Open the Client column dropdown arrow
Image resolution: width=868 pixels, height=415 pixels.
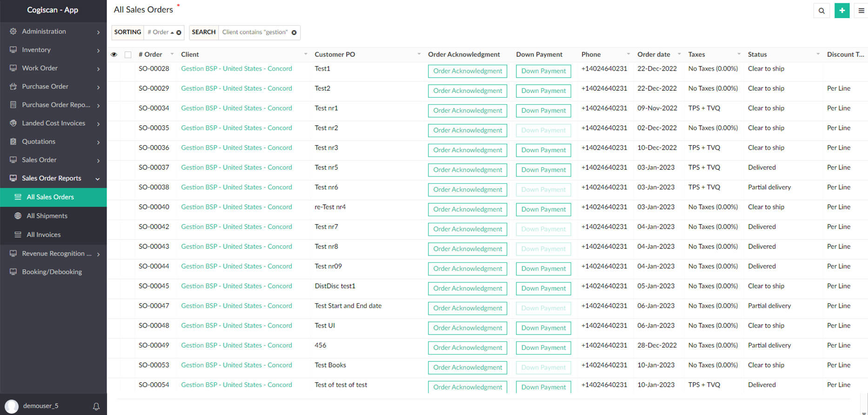point(306,54)
